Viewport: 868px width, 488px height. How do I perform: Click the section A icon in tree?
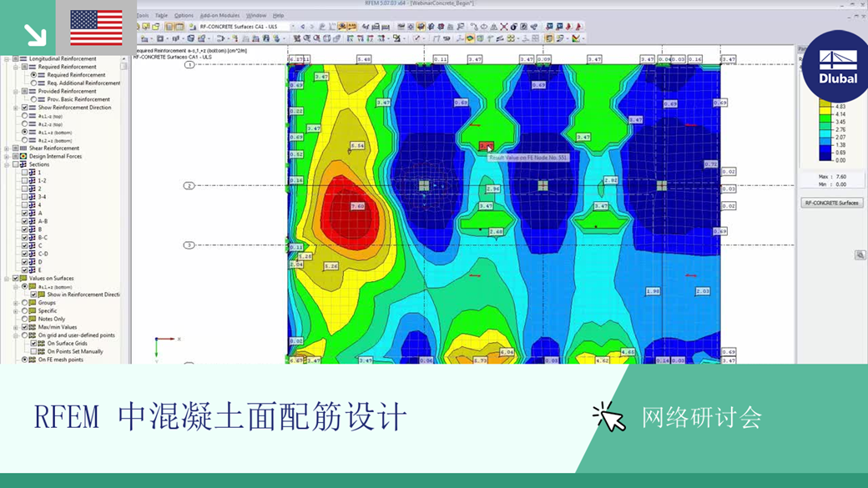[x=32, y=213]
